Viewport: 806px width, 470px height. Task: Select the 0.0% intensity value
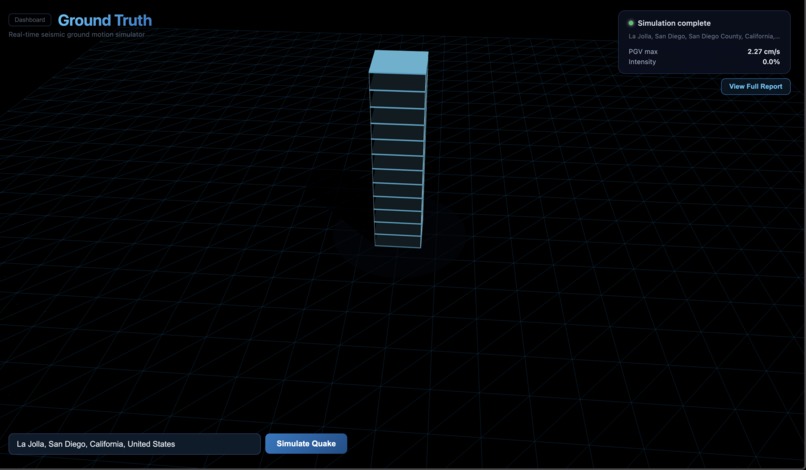coord(771,62)
